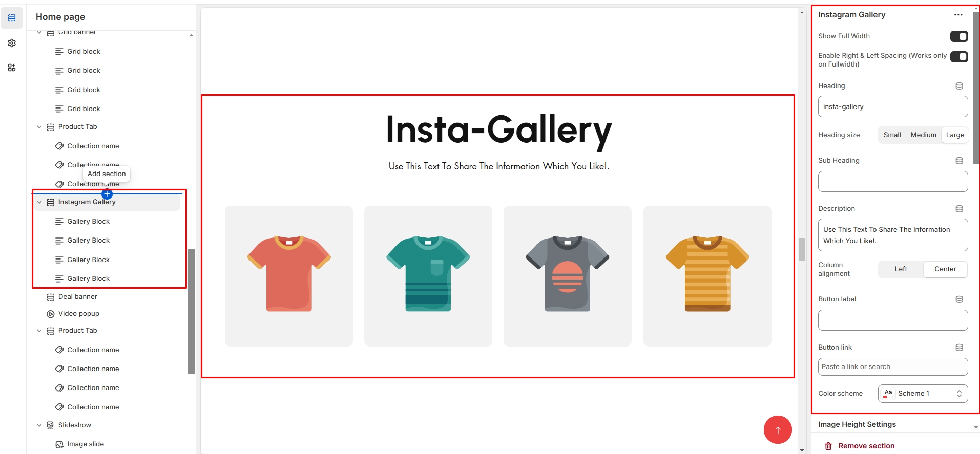The width and height of the screenshot is (980, 454).
Task: Select Deal banner section in sidebar
Action: coord(77,297)
